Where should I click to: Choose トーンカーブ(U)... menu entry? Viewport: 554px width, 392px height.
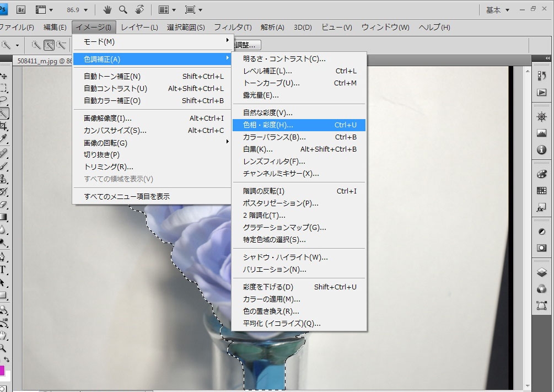click(x=299, y=83)
